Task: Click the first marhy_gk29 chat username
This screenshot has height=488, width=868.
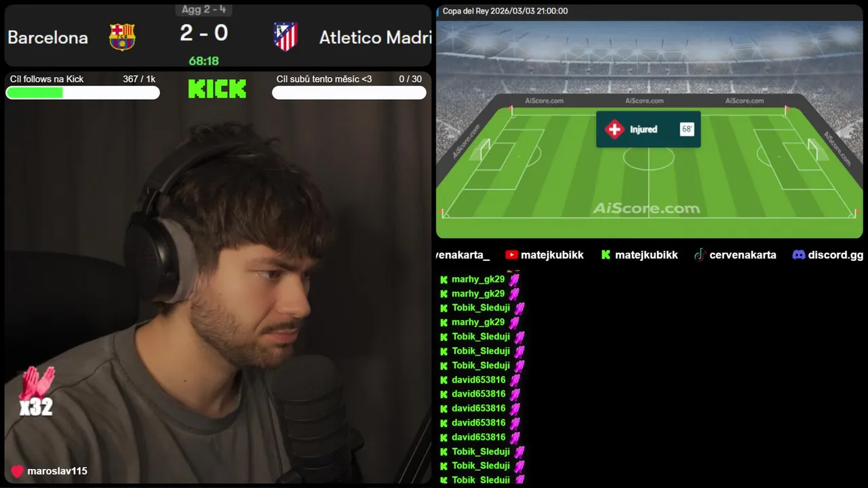Action: coord(478,279)
